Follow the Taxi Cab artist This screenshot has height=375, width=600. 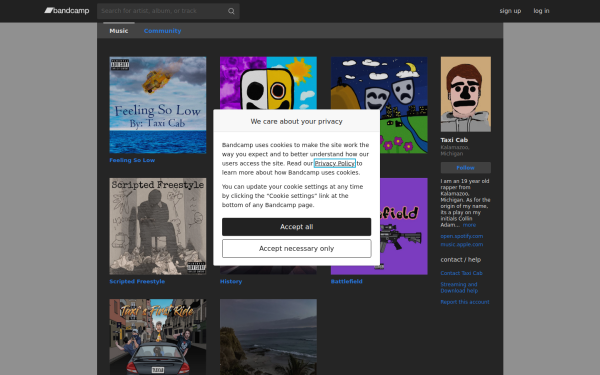click(466, 168)
